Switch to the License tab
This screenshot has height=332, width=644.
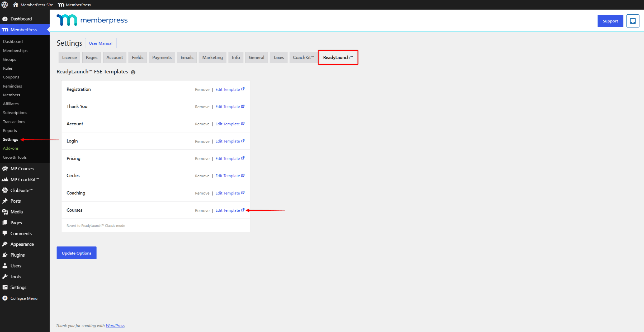[69, 58]
